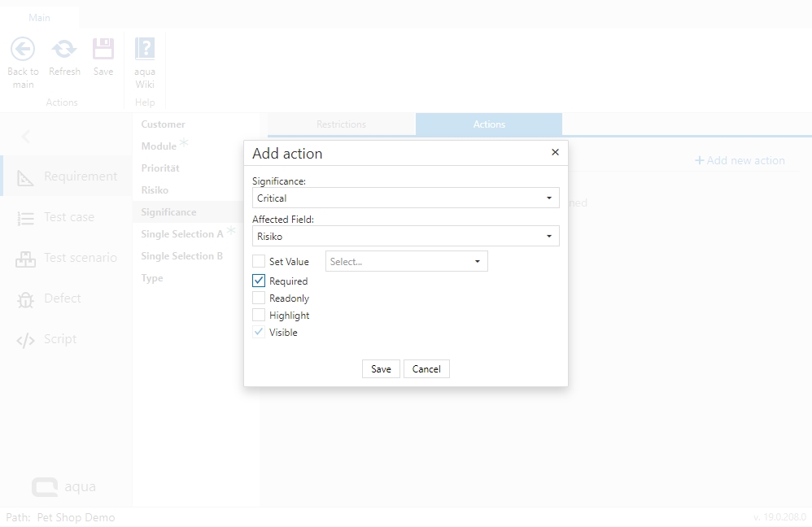Select the Requirement sidebar icon

point(26,177)
